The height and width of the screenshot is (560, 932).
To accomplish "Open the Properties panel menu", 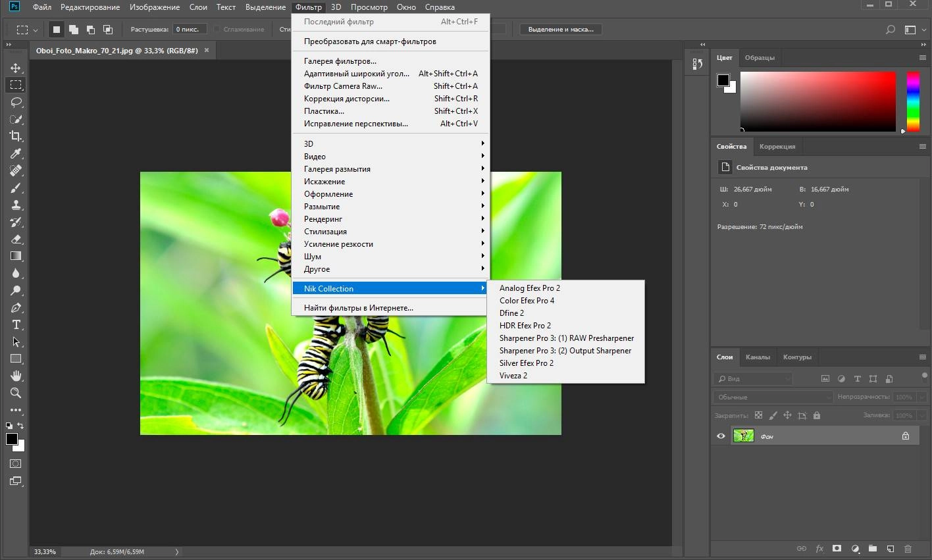I will (922, 147).
